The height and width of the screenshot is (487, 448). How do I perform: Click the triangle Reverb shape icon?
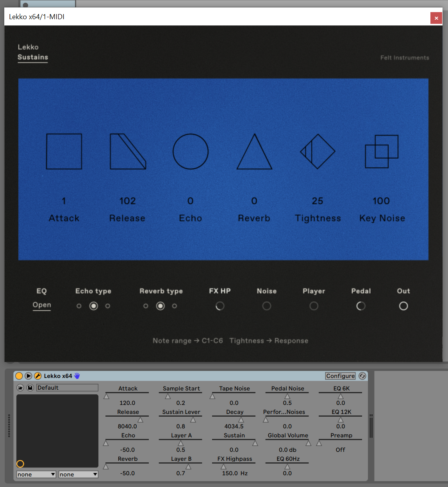[254, 151]
